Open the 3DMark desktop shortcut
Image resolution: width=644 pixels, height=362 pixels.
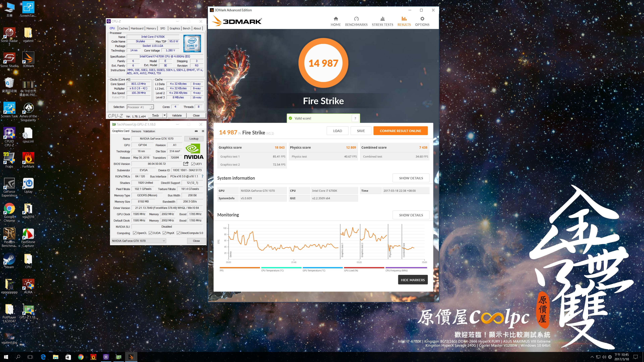(28, 60)
